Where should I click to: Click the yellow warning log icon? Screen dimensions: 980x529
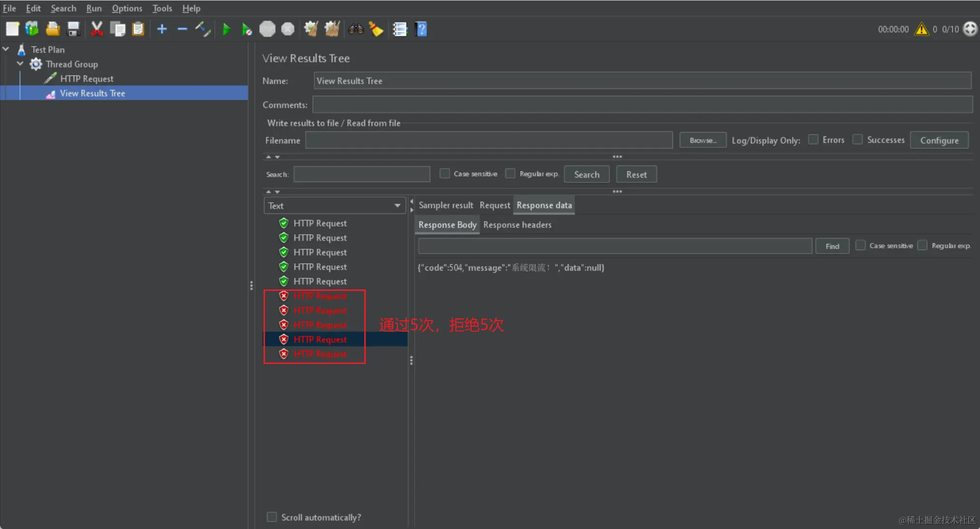click(921, 30)
